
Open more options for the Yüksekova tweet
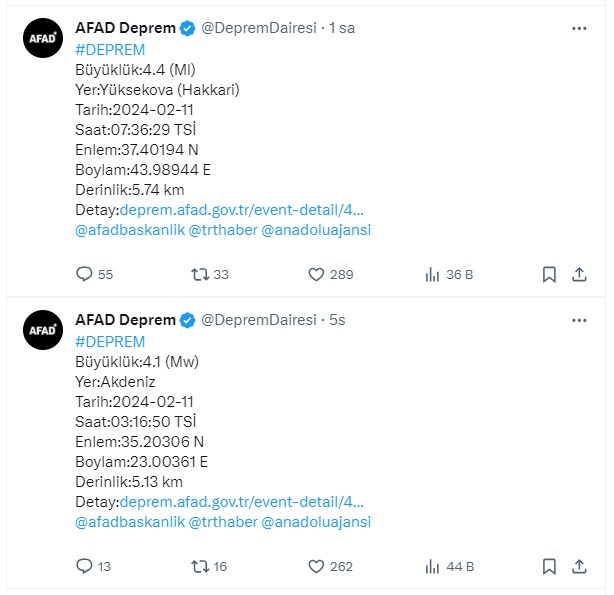tap(579, 28)
